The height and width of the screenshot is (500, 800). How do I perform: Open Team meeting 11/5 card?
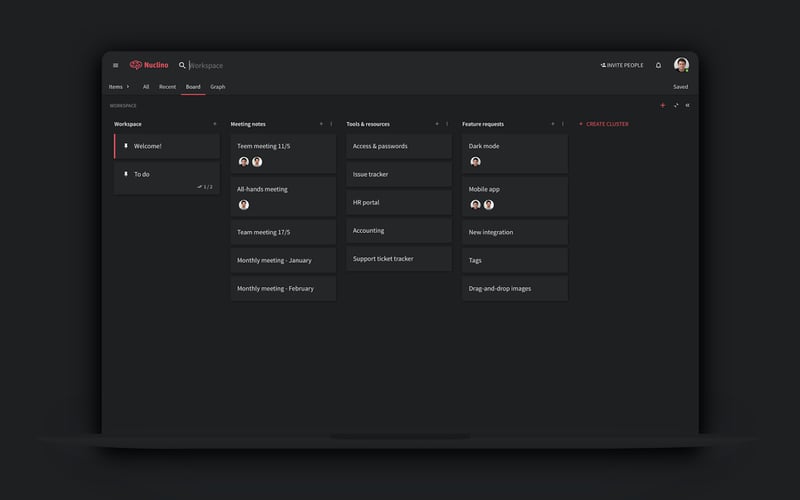click(283, 154)
